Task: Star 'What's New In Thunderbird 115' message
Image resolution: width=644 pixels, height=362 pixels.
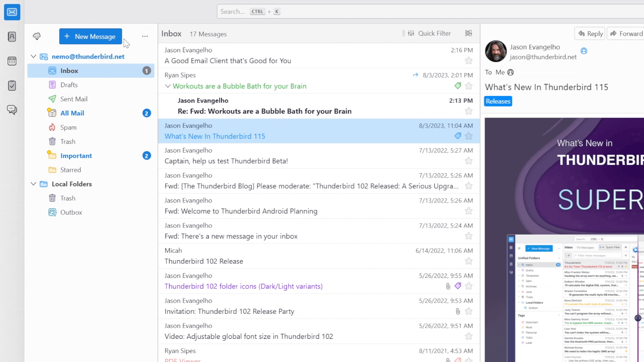Action: (469, 136)
